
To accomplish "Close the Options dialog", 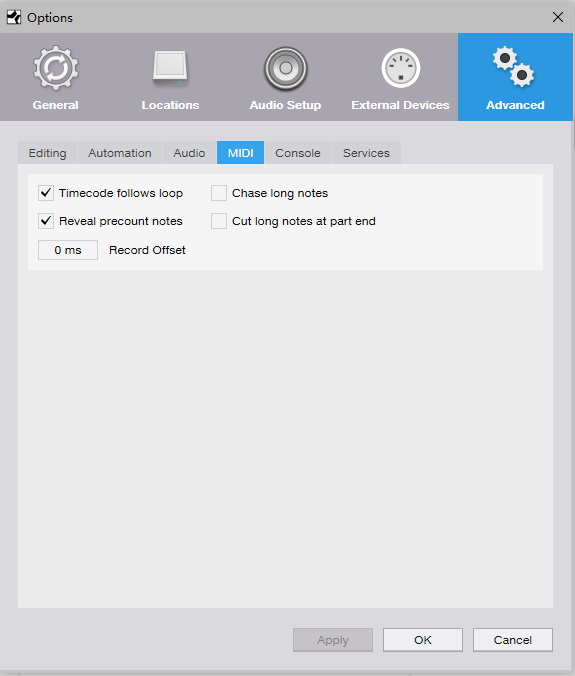I will coord(558,17).
